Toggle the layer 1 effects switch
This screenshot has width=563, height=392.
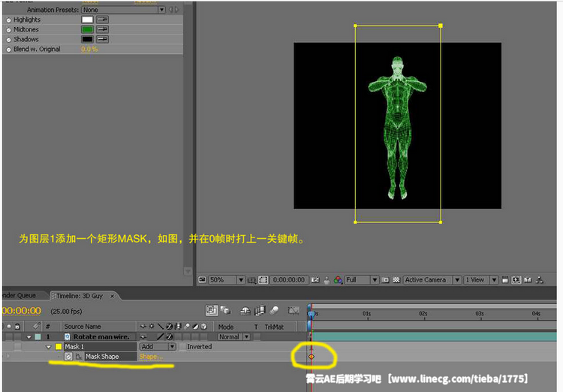pyautogui.click(x=170, y=337)
